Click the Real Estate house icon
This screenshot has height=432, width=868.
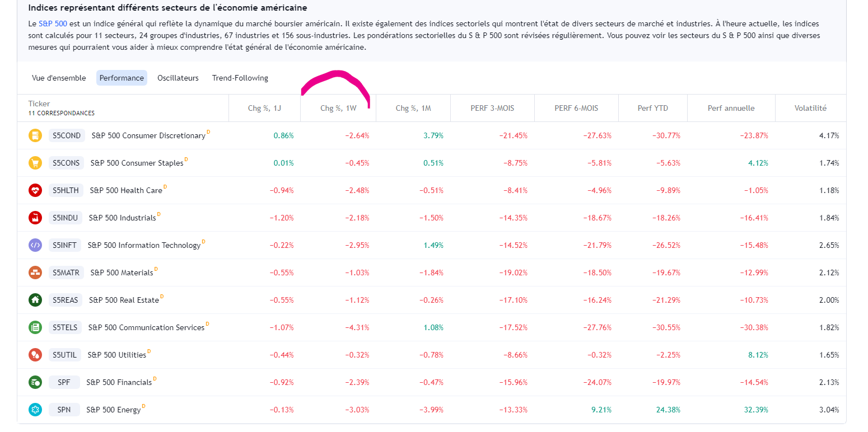click(35, 300)
